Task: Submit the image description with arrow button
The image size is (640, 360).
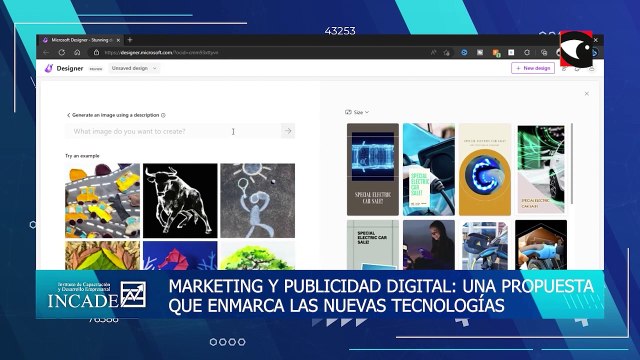Action: click(x=288, y=131)
